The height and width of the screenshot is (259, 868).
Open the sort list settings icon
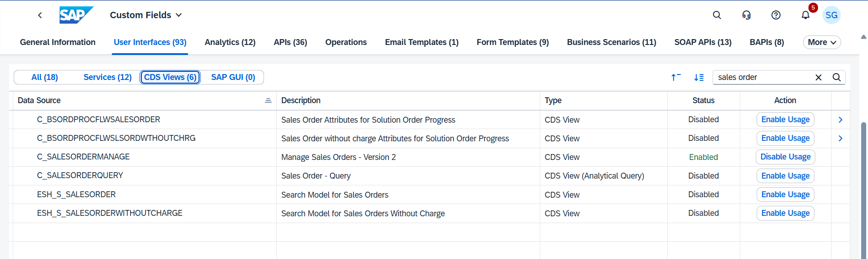(699, 77)
